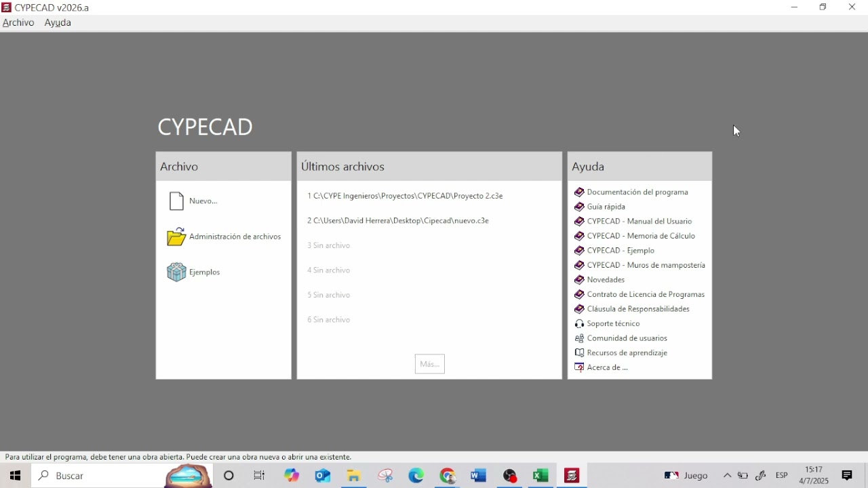Open the Archivo menu
Image resolution: width=868 pixels, height=488 pixels.
coord(18,23)
